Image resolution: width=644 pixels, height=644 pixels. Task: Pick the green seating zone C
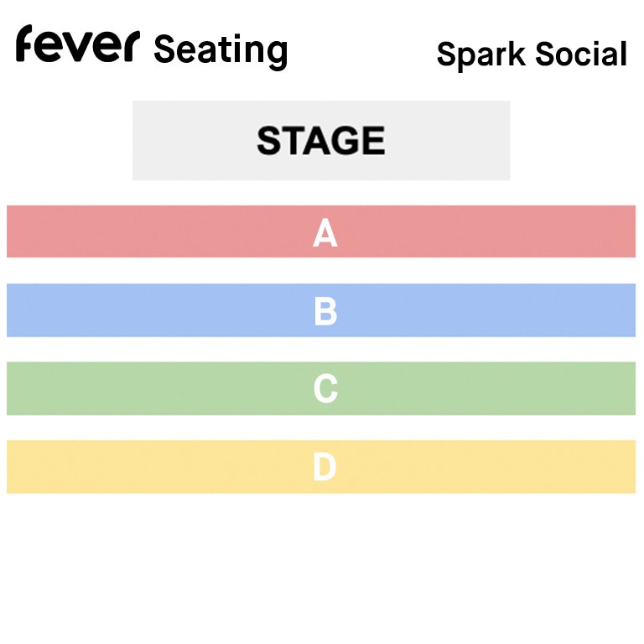[321, 388]
